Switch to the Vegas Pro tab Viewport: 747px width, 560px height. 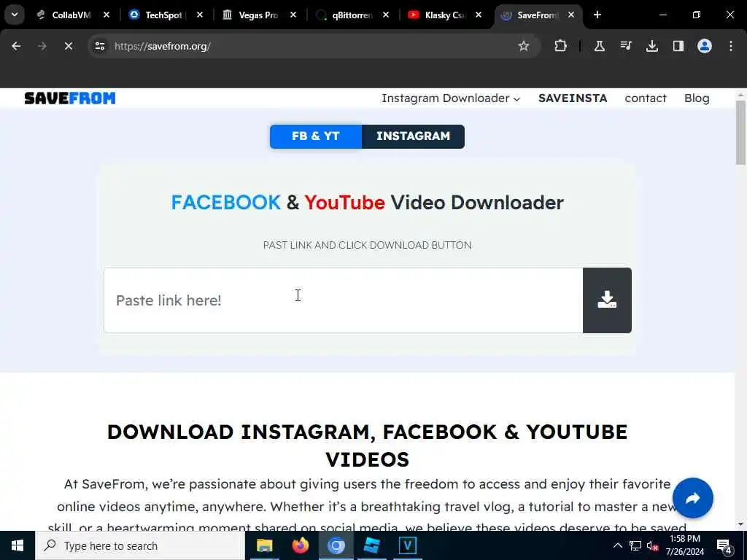[258, 15]
